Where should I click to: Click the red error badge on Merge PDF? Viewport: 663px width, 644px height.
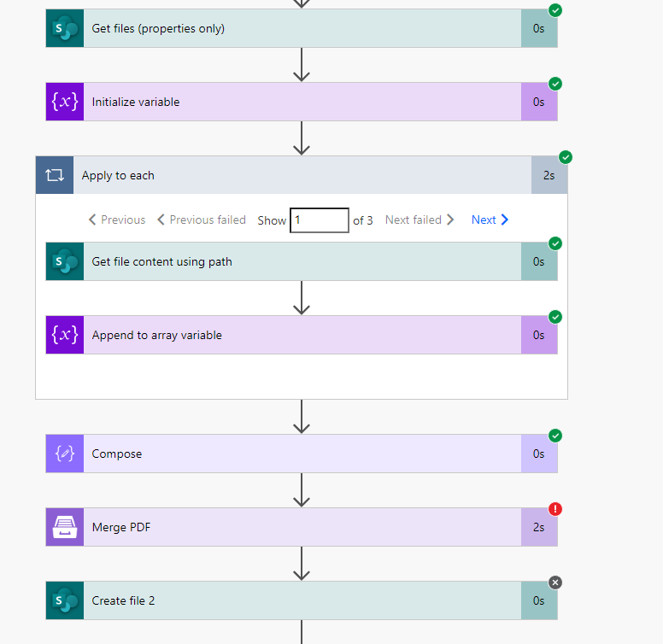click(555, 509)
